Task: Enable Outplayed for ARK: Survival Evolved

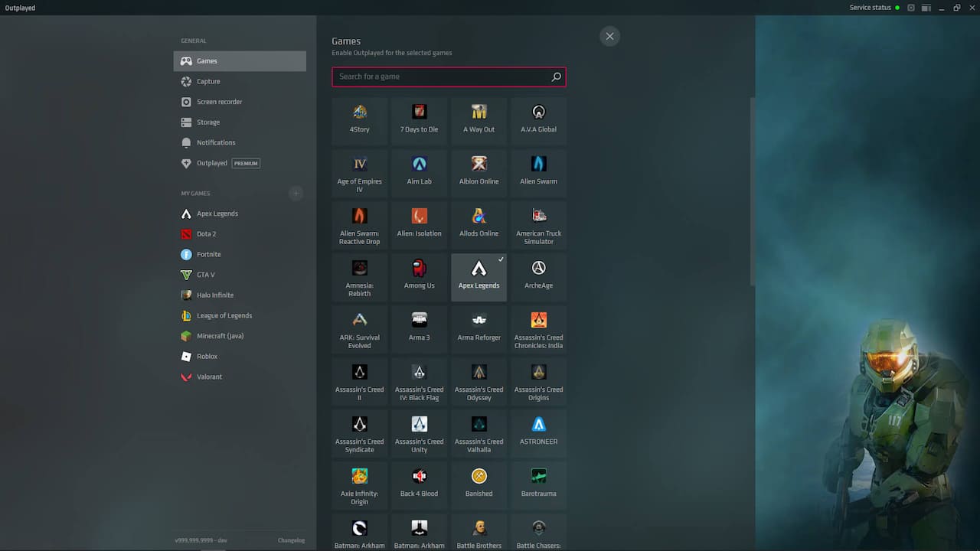Action: (360, 329)
